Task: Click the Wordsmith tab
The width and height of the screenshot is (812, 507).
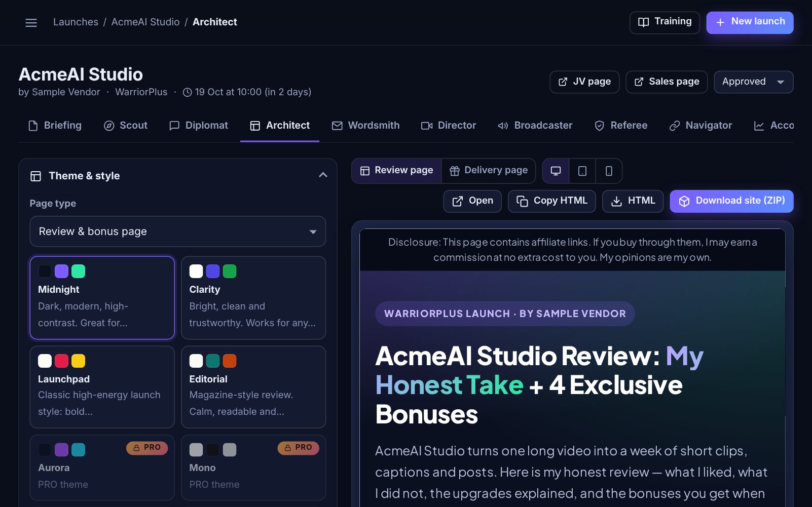Action: point(365,126)
